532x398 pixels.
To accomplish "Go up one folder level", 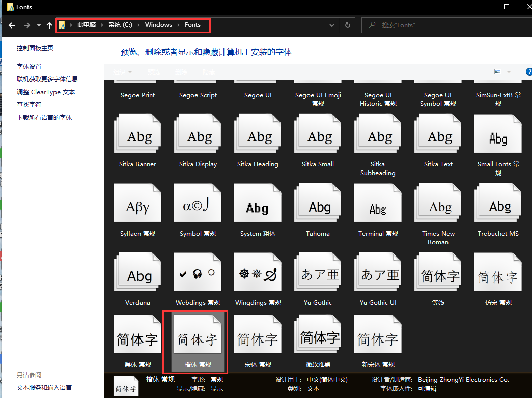I will click(x=49, y=25).
